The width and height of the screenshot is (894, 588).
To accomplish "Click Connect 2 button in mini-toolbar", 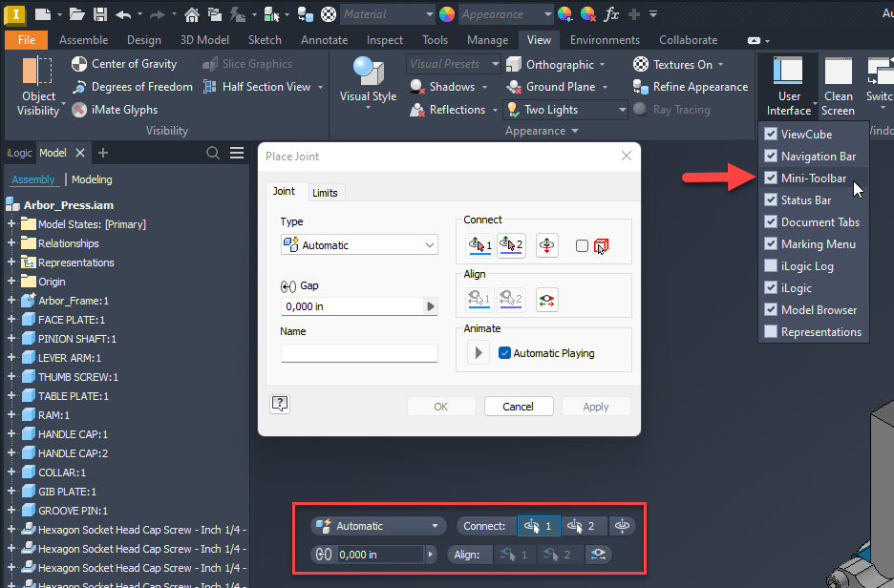I will 584,526.
